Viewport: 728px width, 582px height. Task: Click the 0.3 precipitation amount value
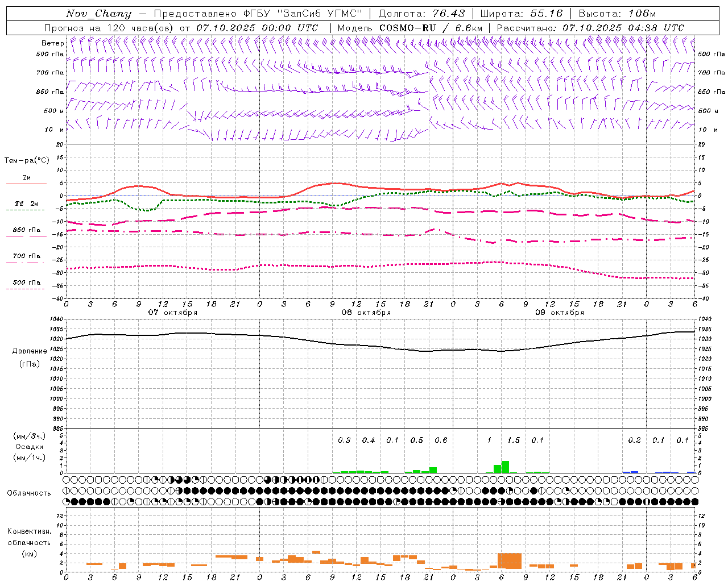(344, 440)
